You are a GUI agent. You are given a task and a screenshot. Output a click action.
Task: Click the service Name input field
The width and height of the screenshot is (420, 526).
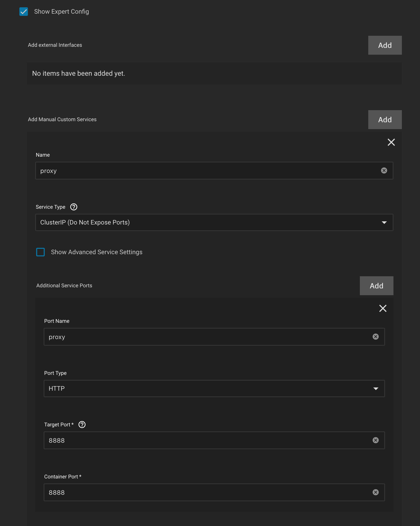[214, 171]
